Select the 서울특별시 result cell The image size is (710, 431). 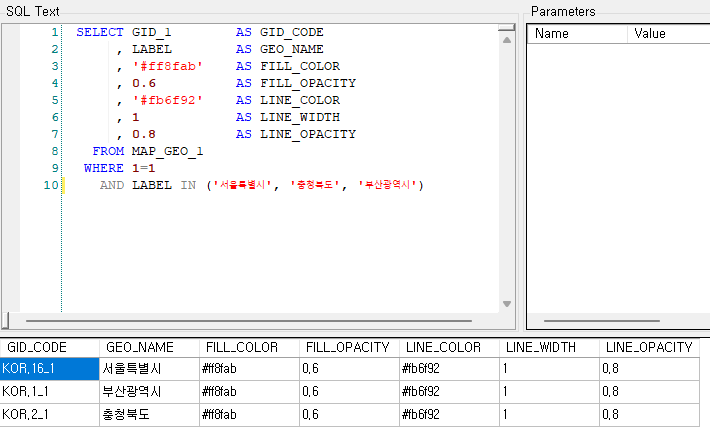click(149, 369)
